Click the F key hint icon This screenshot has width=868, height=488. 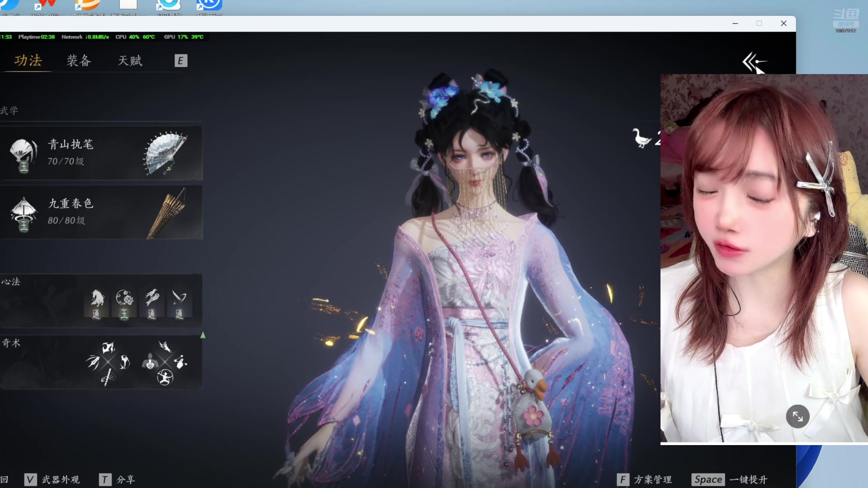click(x=623, y=479)
